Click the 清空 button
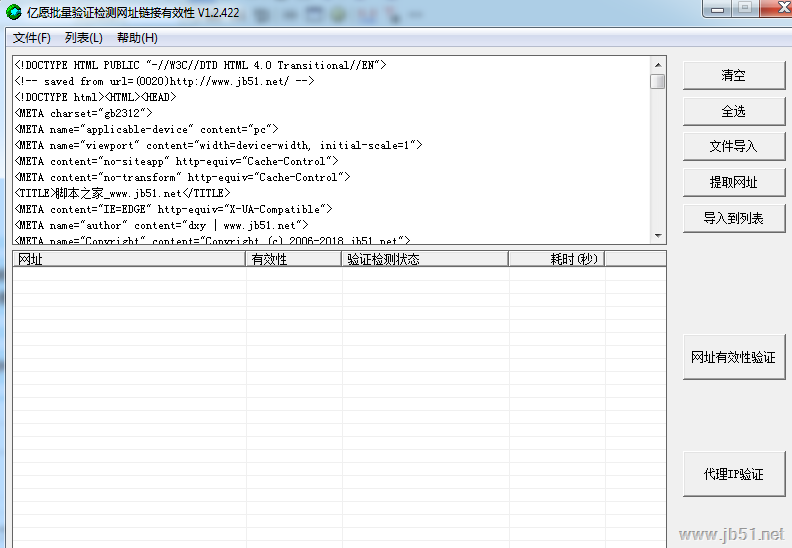Image resolution: width=792 pixels, height=548 pixels. tap(733, 75)
